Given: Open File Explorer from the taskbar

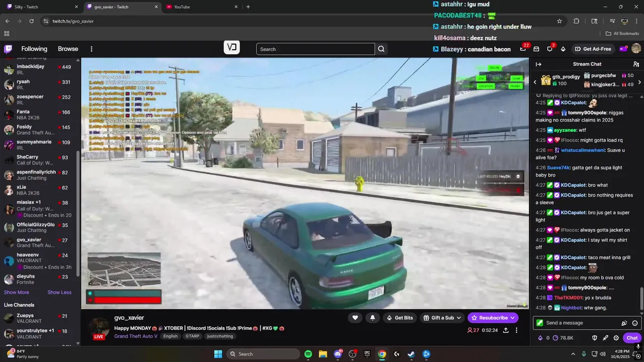Looking at the screenshot, I should point(323,354).
